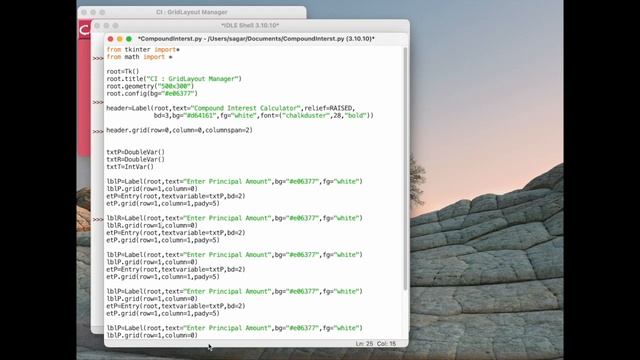Minimize the CompoundInterst.py editor with yellow button

point(120,39)
